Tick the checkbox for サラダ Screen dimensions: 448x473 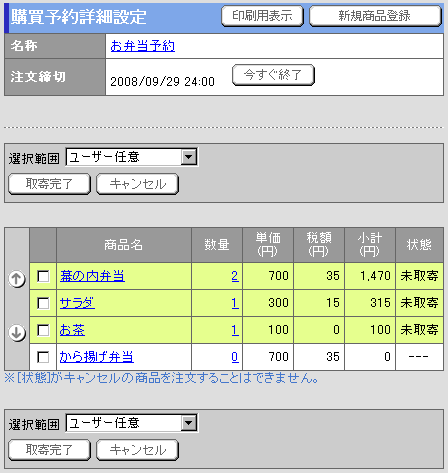click(43, 303)
